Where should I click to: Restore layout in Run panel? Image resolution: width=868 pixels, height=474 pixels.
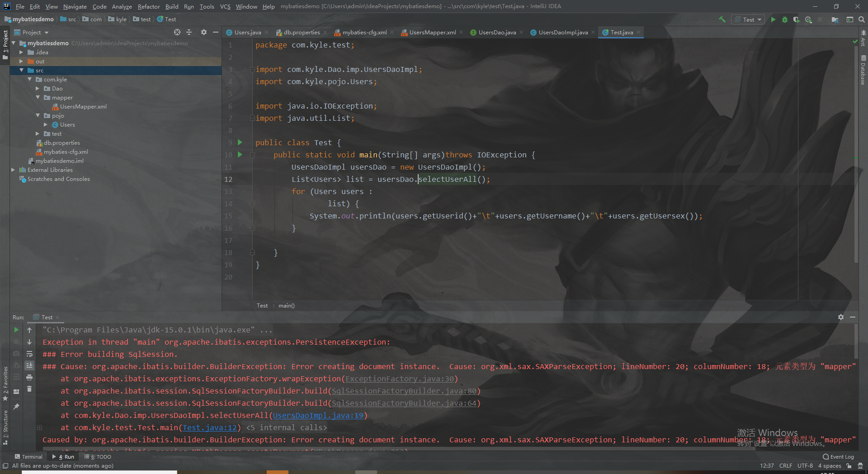16,392
